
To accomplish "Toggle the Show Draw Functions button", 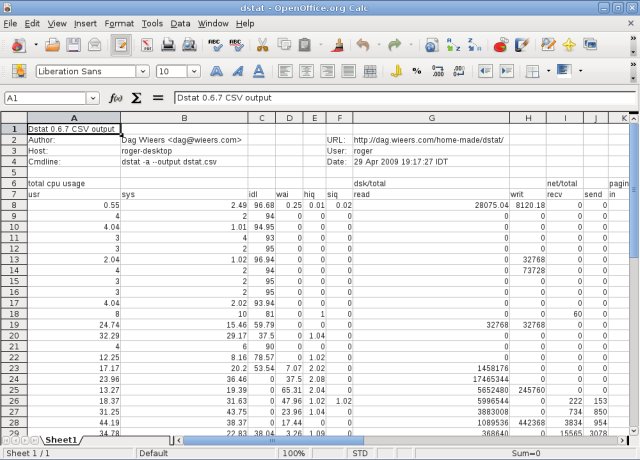I will coord(522,45).
